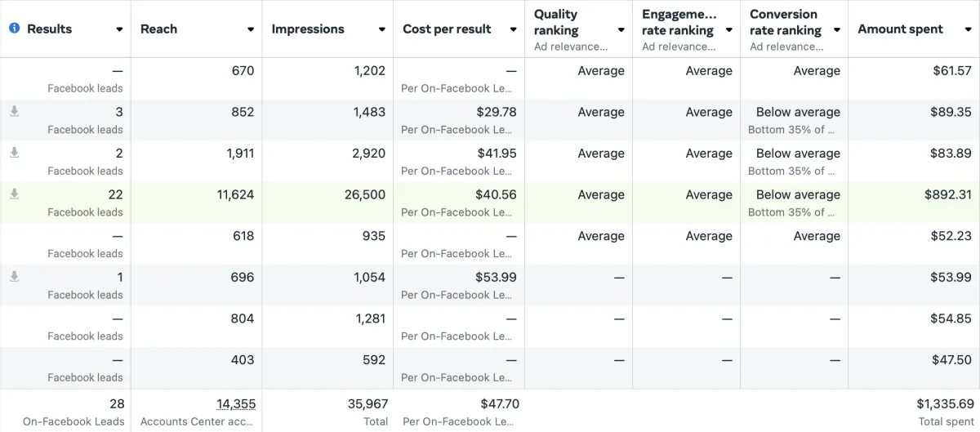Click the $29.78 cost per result cell

click(497, 112)
